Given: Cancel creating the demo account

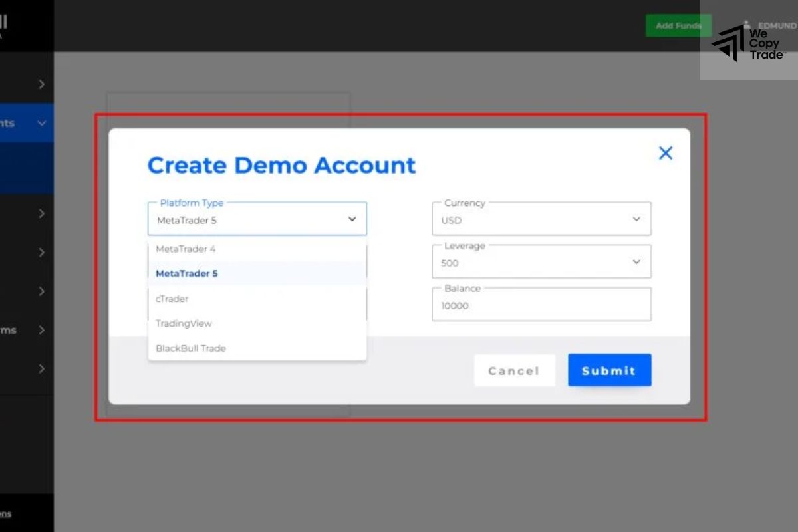Looking at the screenshot, I should tap(514, 370).
